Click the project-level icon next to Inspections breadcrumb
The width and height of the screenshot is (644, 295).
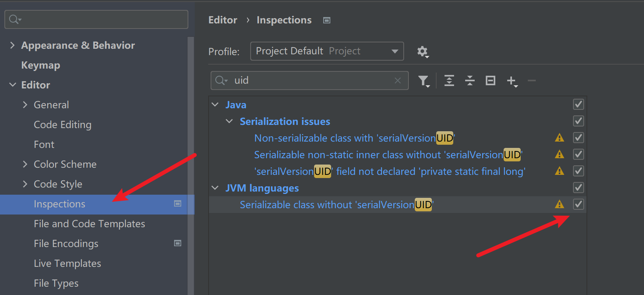[327, 20]
